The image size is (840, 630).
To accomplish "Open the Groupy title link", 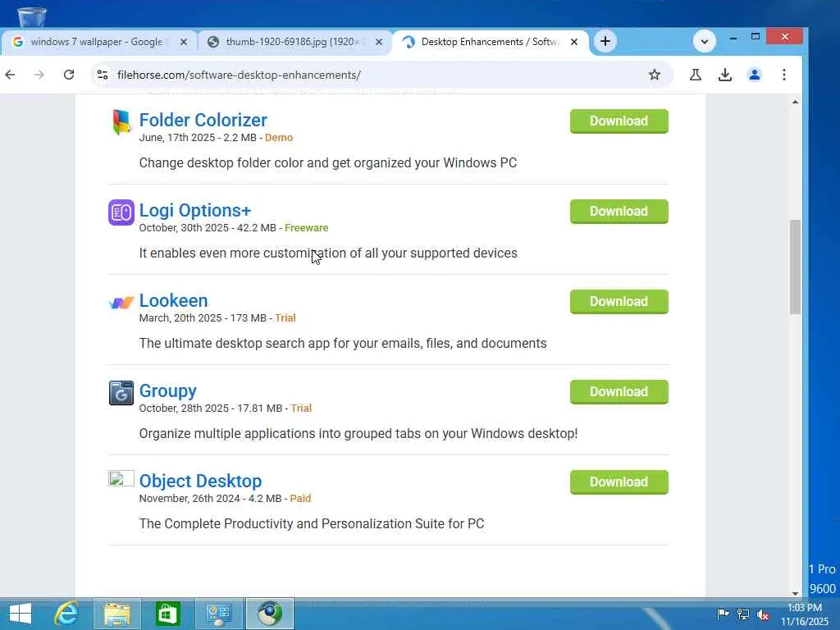I will [167, 391].
